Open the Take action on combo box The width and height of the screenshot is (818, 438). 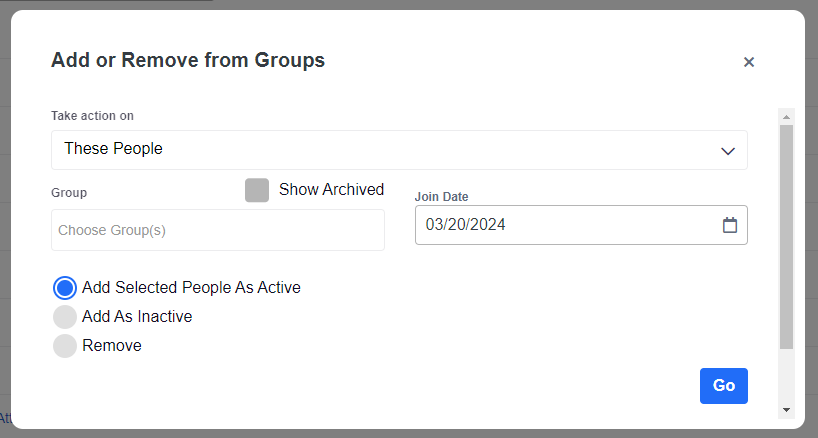point(398,150)
